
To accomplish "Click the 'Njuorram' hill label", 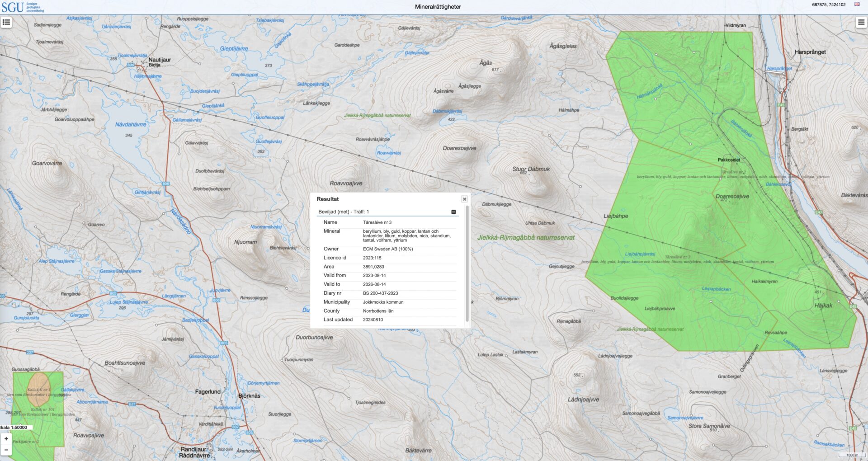I will point(245,242).
